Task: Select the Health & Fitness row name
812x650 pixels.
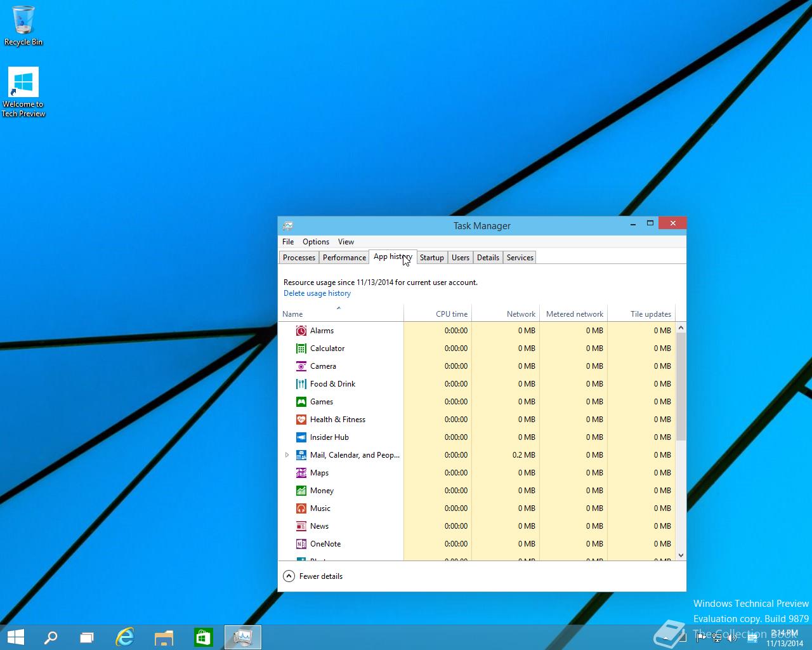Action: [337, 420]
